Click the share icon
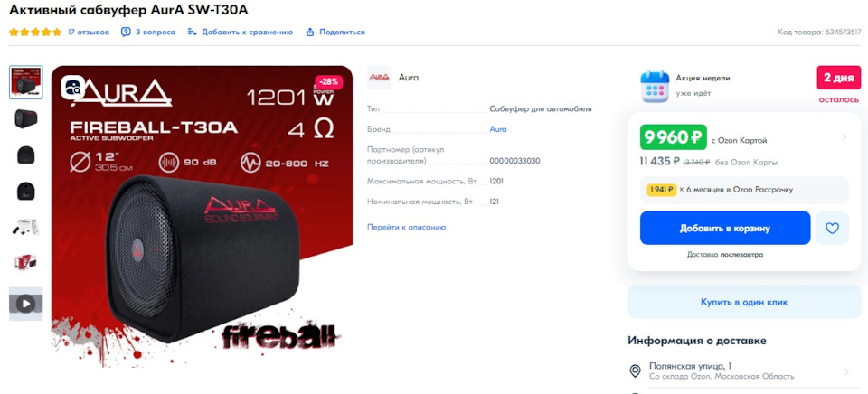Image resolution: width=868 pixels, height=394 pixels. click(310, 33)
